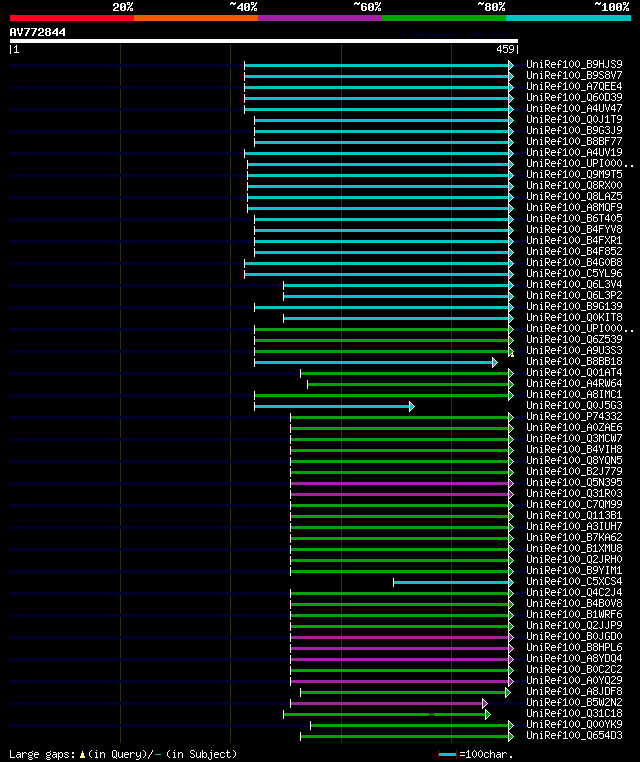Select hit label UniRef100_A3IUH7
The image size is (640, 762).
point(574,526)
